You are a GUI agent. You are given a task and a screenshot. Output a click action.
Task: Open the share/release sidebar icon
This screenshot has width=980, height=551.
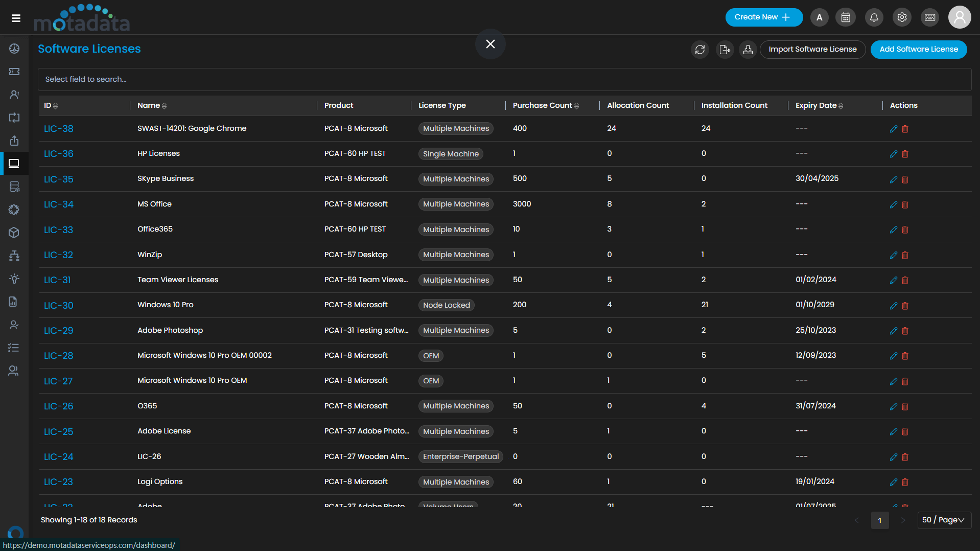(14, 141)
